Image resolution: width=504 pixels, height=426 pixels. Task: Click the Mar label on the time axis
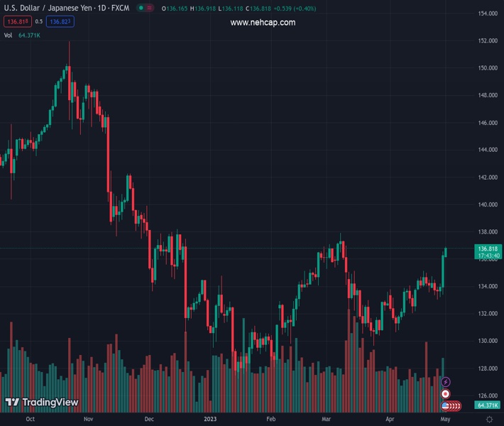[x=325, y=419]
